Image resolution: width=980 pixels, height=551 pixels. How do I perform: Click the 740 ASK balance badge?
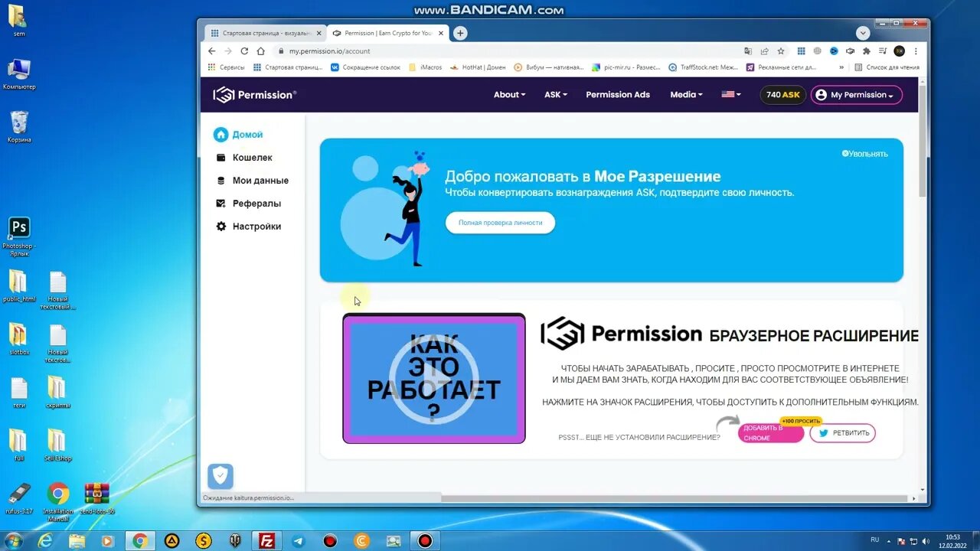782,95
